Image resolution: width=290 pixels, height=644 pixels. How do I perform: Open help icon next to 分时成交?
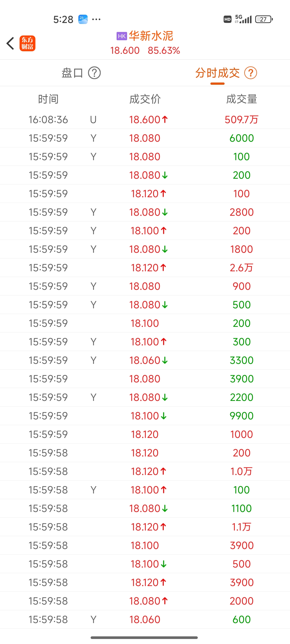[251, 73]
